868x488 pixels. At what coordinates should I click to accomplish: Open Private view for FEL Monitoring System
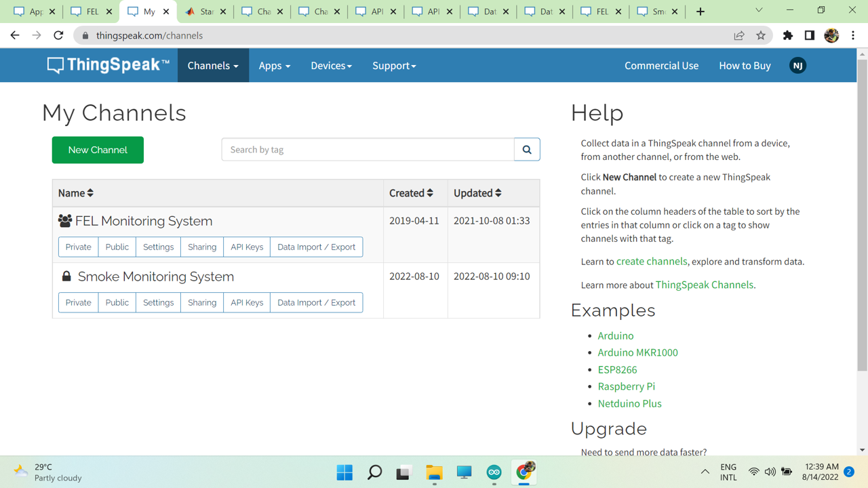coord(79,247)
